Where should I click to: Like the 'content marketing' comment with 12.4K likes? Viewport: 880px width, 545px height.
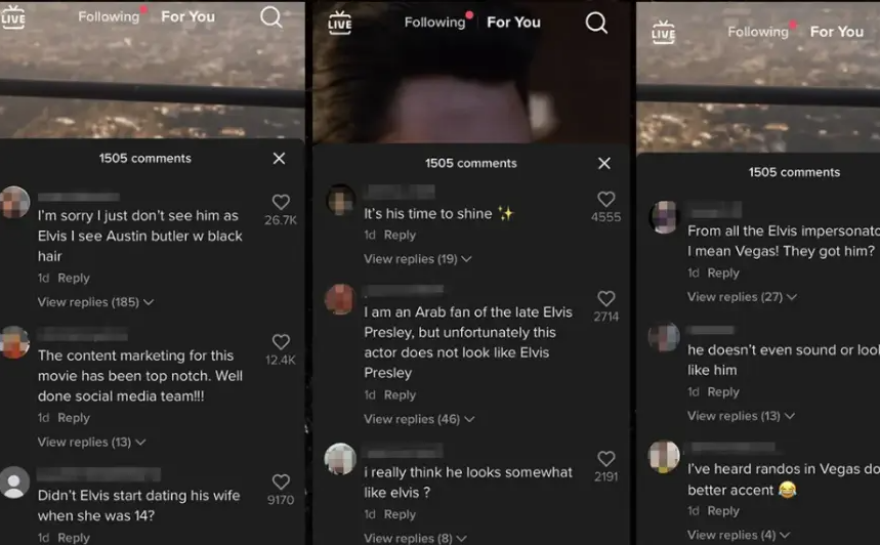(281, 342)
